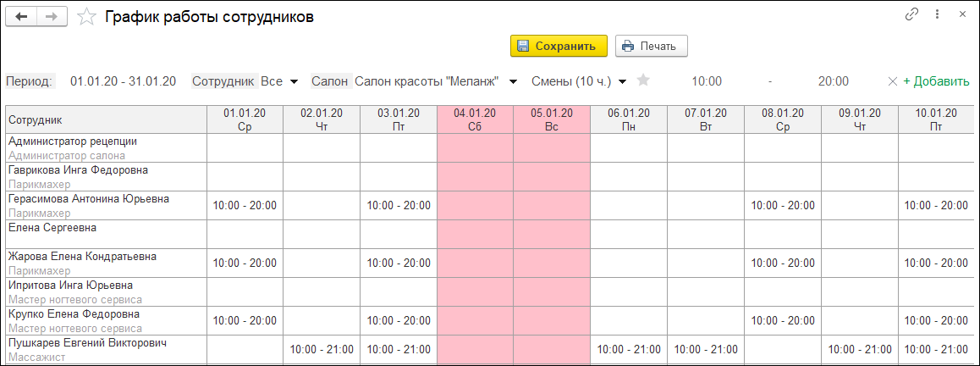Click the 10:00 shift start time field
The width and height of the screenshot is (980, 366).
(707, 81)
